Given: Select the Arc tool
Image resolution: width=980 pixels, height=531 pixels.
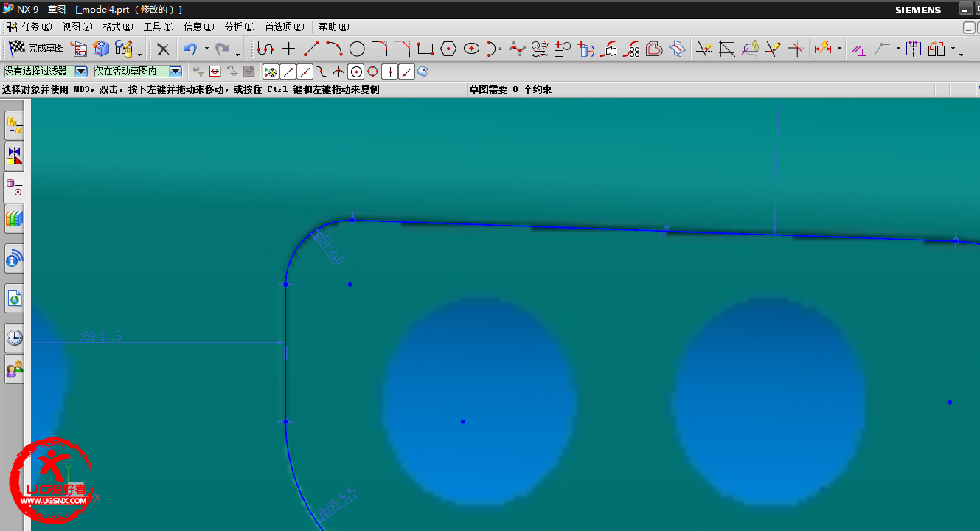Looking at the screenshot, I should 334,49.
